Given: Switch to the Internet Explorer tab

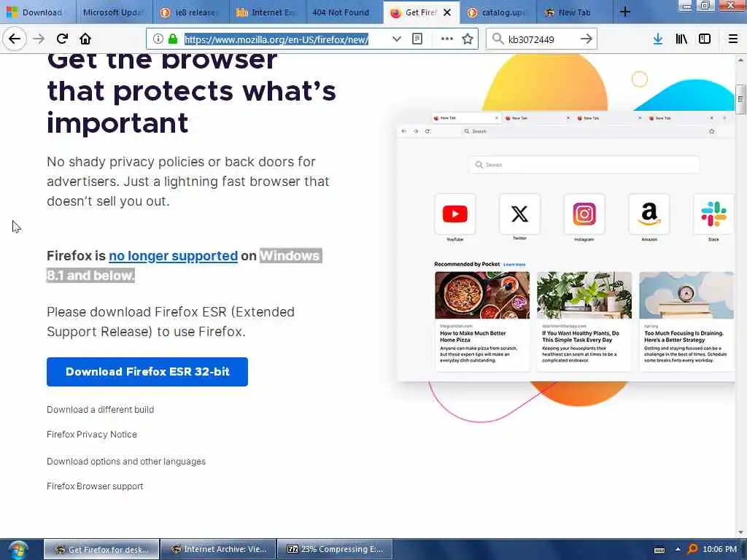Looking at the screenshot, I should (268, 12).
